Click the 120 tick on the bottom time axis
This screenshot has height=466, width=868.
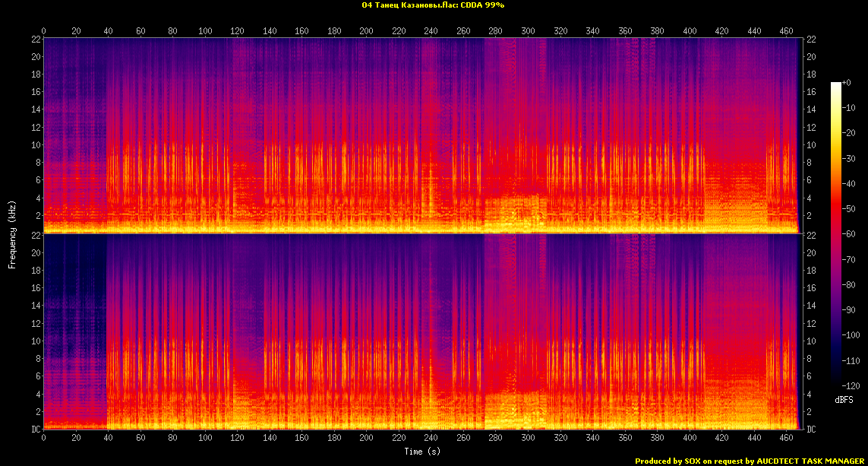click(x=237, y=439)
